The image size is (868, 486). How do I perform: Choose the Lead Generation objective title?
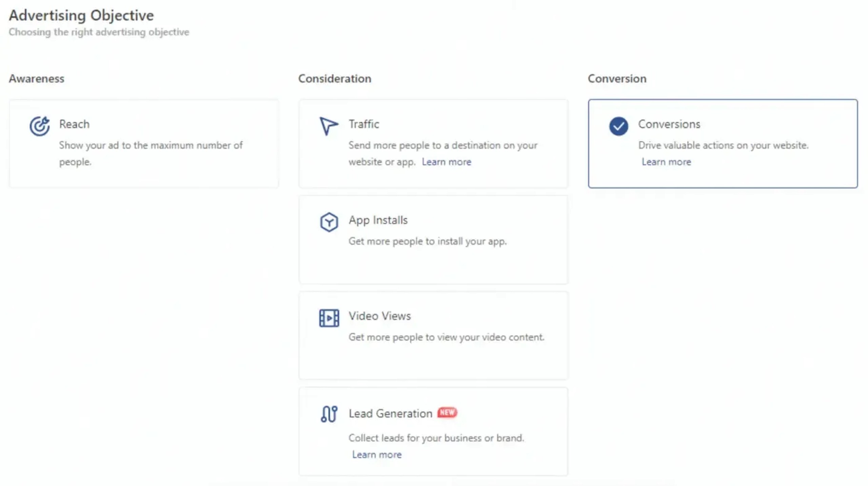coord(390,413)
